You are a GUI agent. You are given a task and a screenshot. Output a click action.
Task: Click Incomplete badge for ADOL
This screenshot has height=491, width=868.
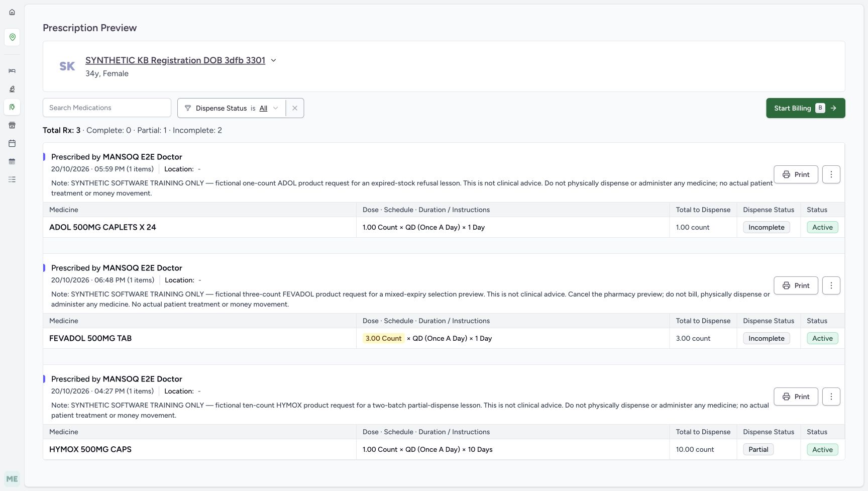click(767, 227)
